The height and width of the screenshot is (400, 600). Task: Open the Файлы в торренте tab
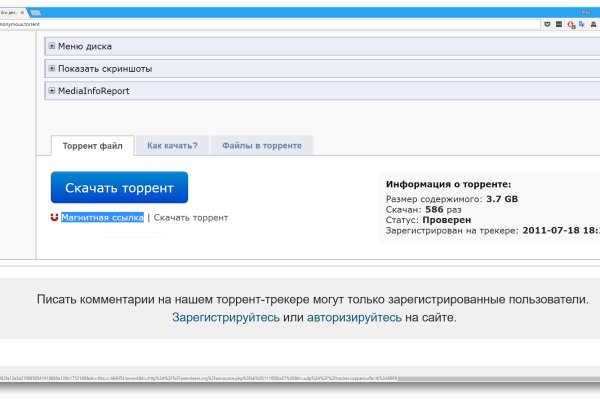262,145
